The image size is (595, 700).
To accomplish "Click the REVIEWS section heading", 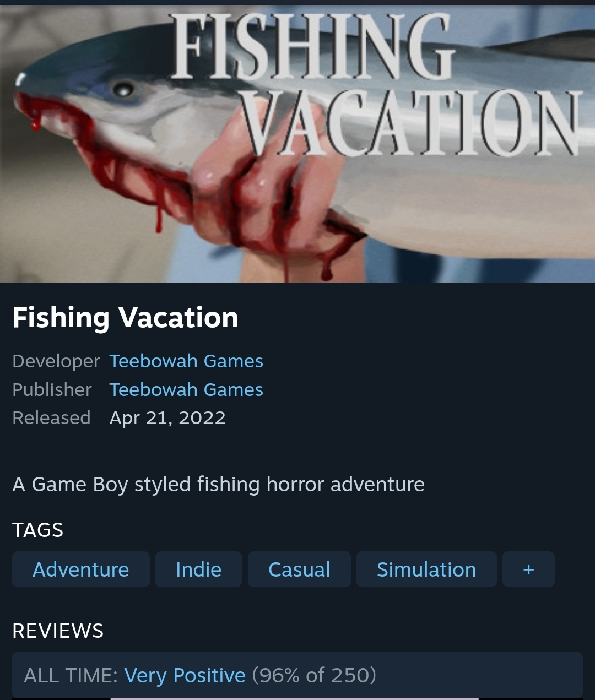I will [58, 631].
